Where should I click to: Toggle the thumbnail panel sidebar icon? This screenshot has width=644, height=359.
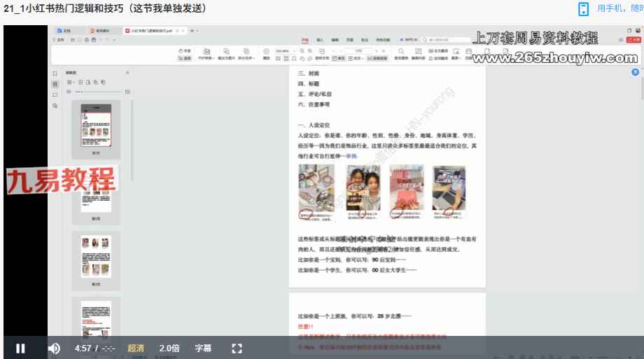(x=55, y=84)
